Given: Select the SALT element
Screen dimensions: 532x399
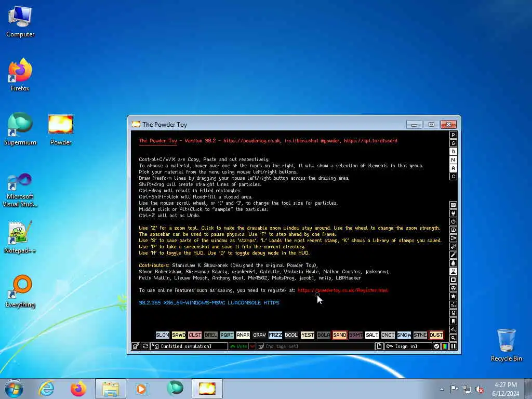Looking at the screenshot, I should click(372, 335).
